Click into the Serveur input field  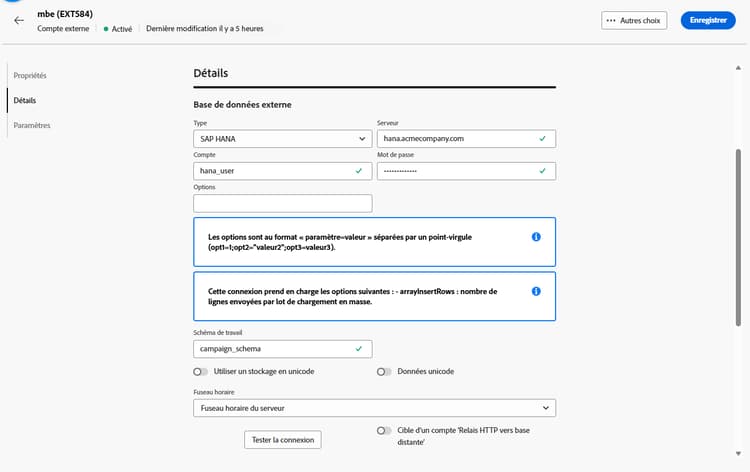click(x=466, y=139)
